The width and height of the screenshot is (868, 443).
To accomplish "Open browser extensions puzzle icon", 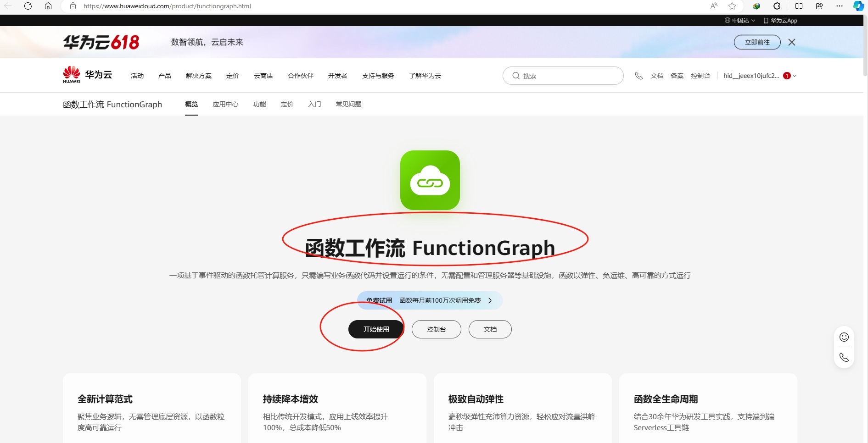I will pyautogui.click(x=777, y=6).
